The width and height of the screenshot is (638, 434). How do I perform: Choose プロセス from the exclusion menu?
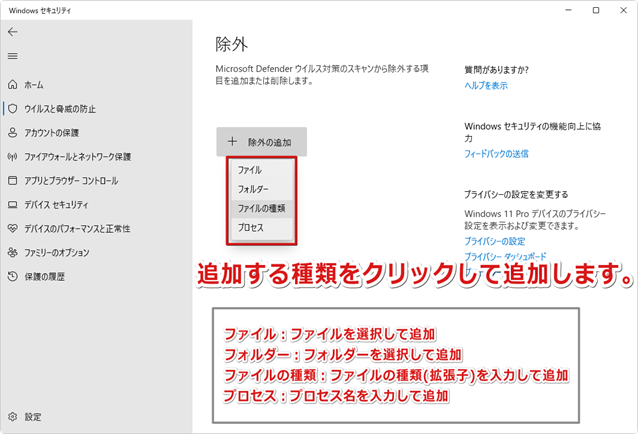tap(262, 228)
